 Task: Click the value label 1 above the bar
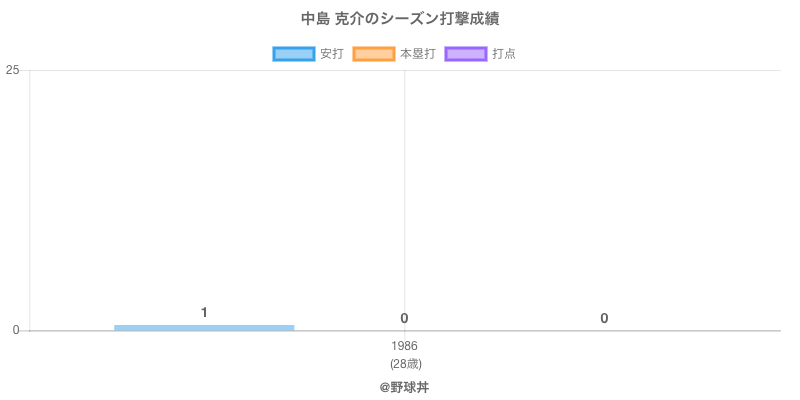click(204, 313)
